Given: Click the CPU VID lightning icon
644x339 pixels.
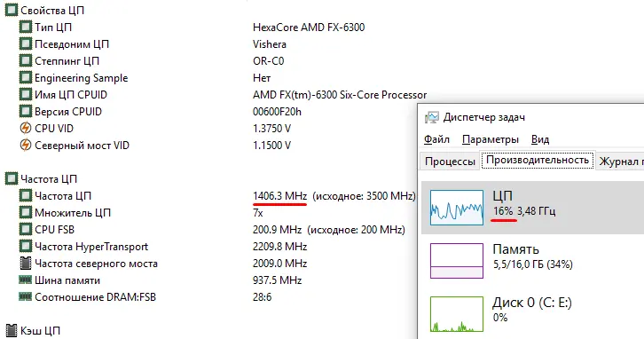Looking at the screenshot, I should 26,128.
